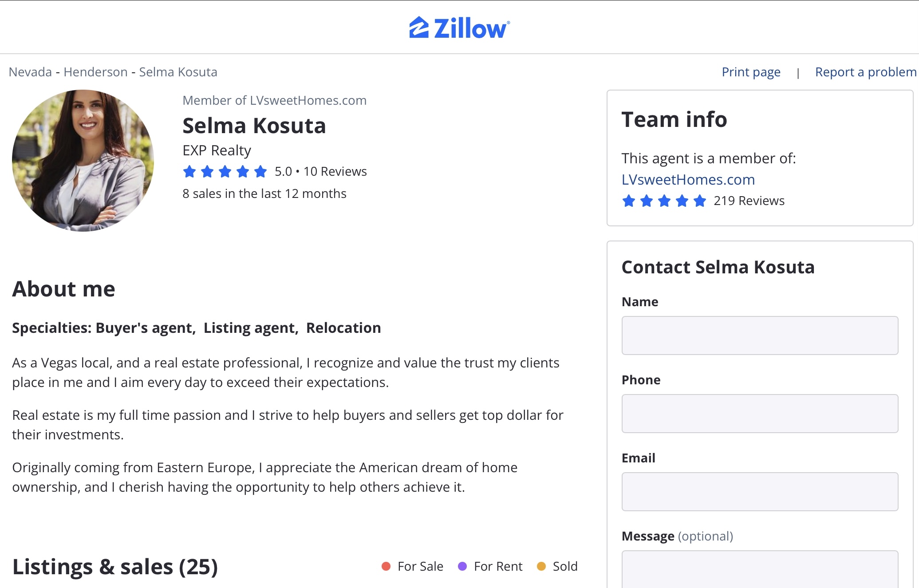Click the first star under LVsweetHomes.com team

(x=629, y=201)
